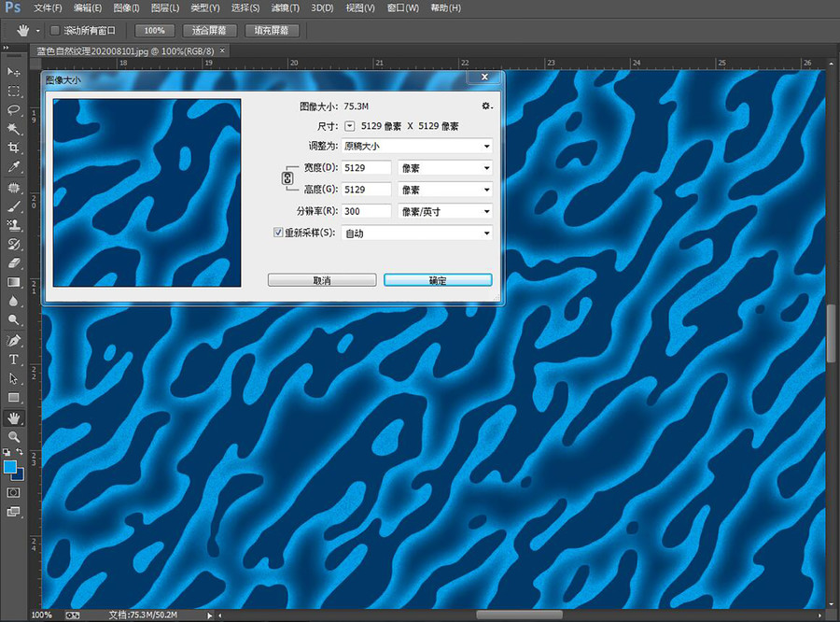
Task: Swap foreground and background colors
Action: [x=20, y=451]
